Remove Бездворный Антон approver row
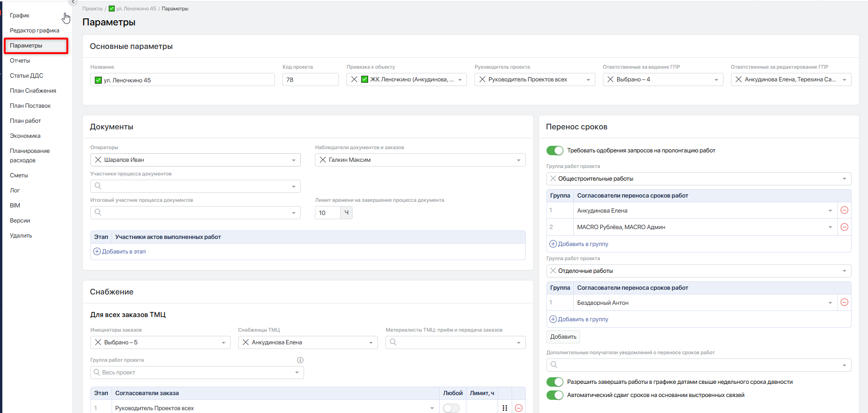 pyautogui.click(x=844, y=302)
